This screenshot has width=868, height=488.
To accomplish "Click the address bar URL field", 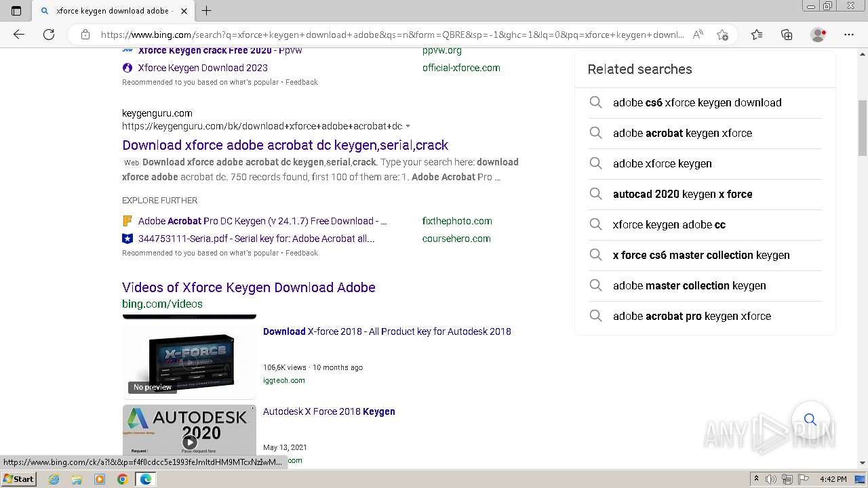I will [x=392, y=35].
